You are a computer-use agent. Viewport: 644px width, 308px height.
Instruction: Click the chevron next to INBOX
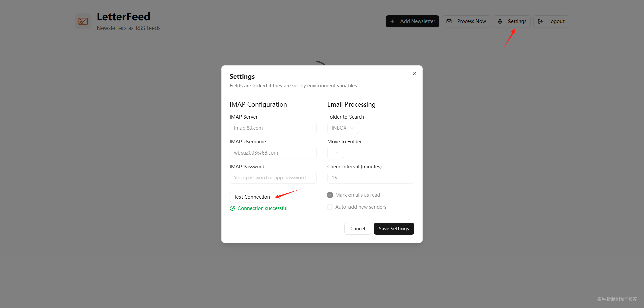[352, 128]
